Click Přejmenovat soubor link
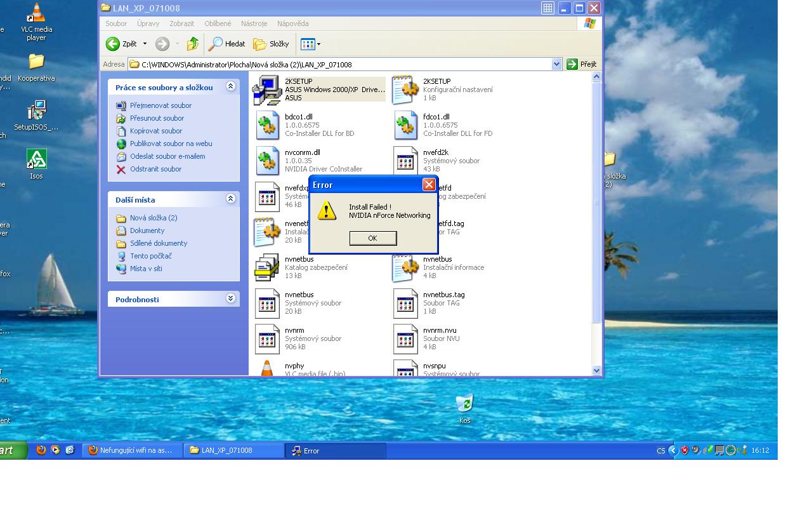This screenshot has height=508, width=812. click(160, 105)
